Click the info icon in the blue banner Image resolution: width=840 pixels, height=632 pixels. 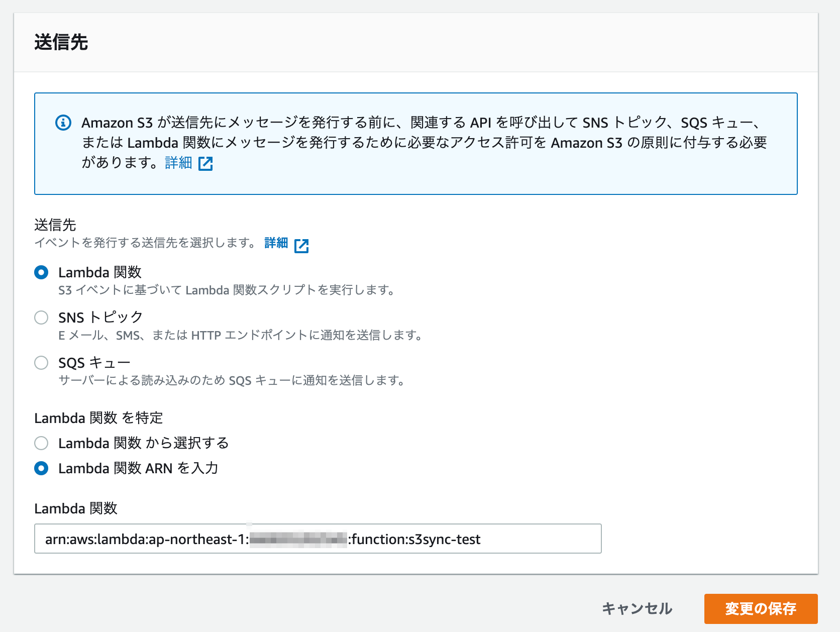point(63,123)
